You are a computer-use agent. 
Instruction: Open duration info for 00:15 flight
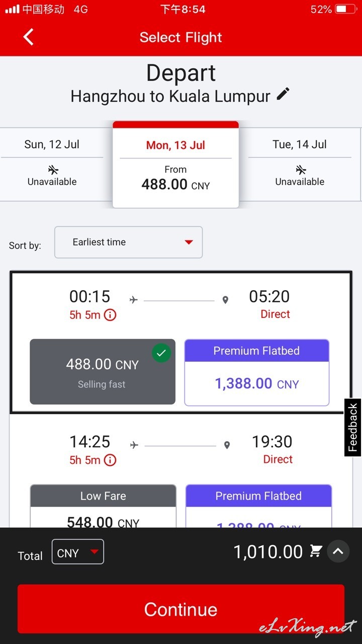(x=110, y=315)
